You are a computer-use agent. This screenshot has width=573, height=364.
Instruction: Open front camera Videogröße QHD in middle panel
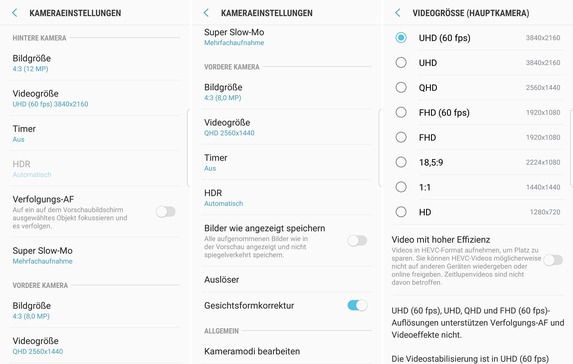tap(287, 127)
